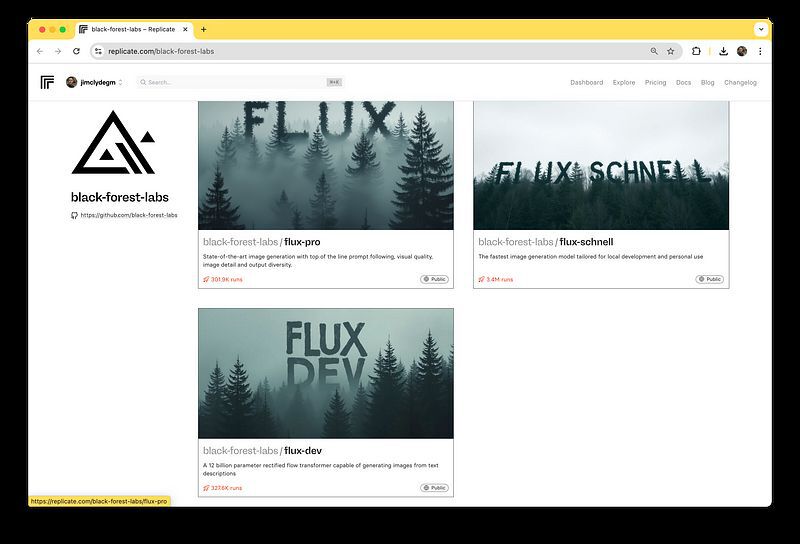This screenshot has width=800, height=544.
Task: Click the site info icon in address bar
Action: [98, 51]
